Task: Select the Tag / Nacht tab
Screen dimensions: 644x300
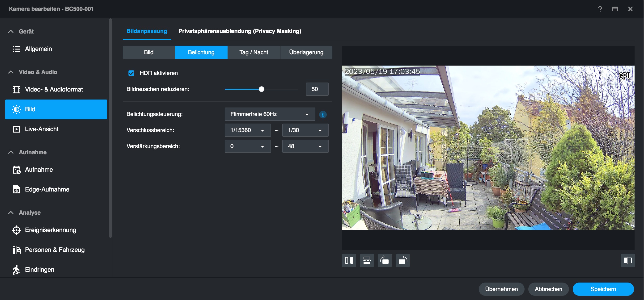Action: click(x=254, y=52)
